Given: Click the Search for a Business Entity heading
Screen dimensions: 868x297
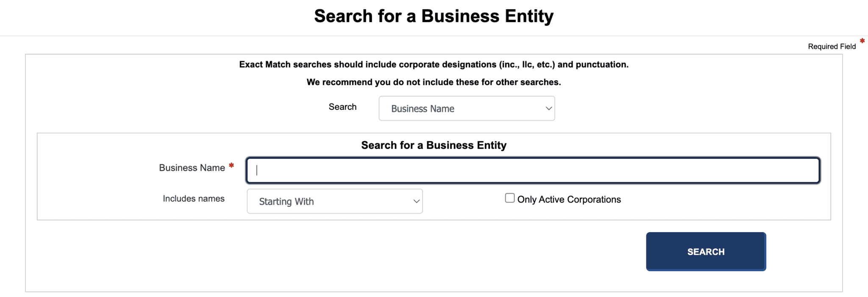Looking at the screenshot, I should (x=434, y=16).
